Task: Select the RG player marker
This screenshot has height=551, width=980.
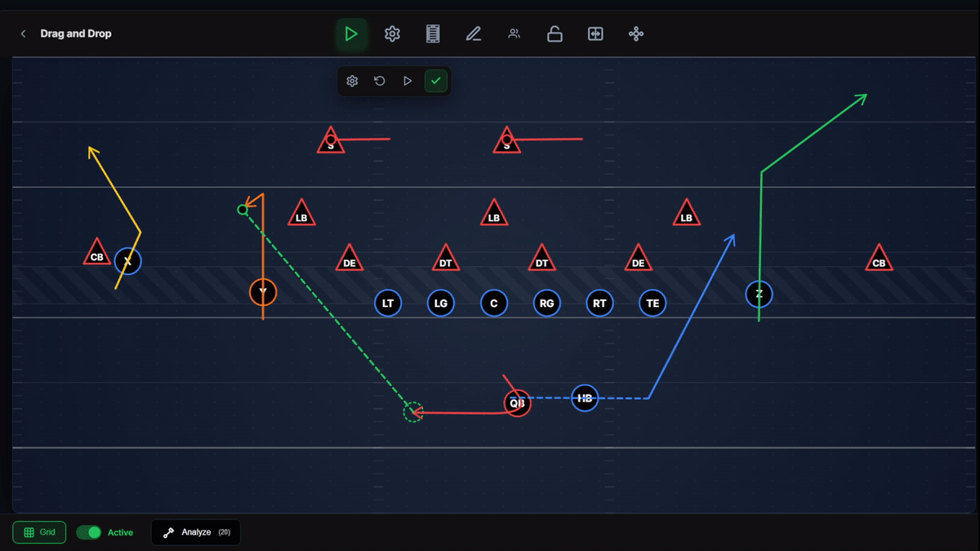Action: pos(547,304)
